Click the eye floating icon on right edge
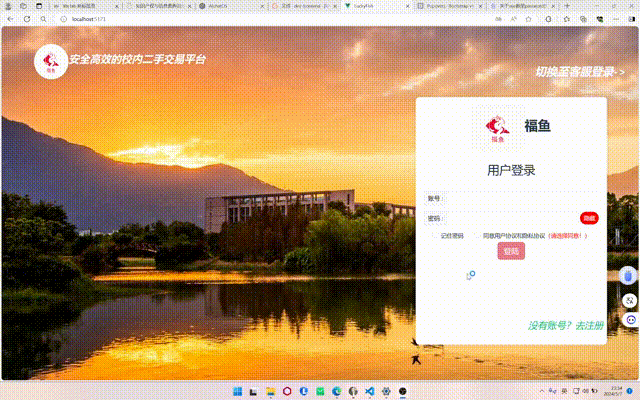This screenshot has height=400, width=640. pos(631,320)
